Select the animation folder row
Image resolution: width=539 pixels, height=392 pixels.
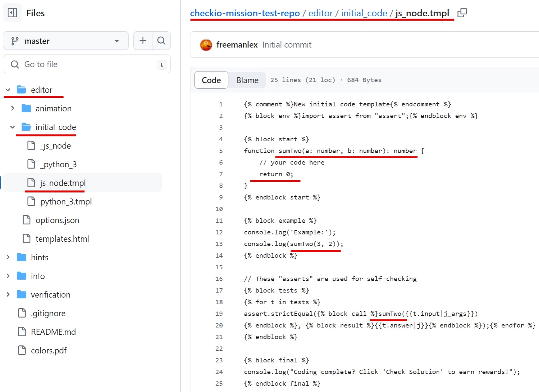coord(53,108)
